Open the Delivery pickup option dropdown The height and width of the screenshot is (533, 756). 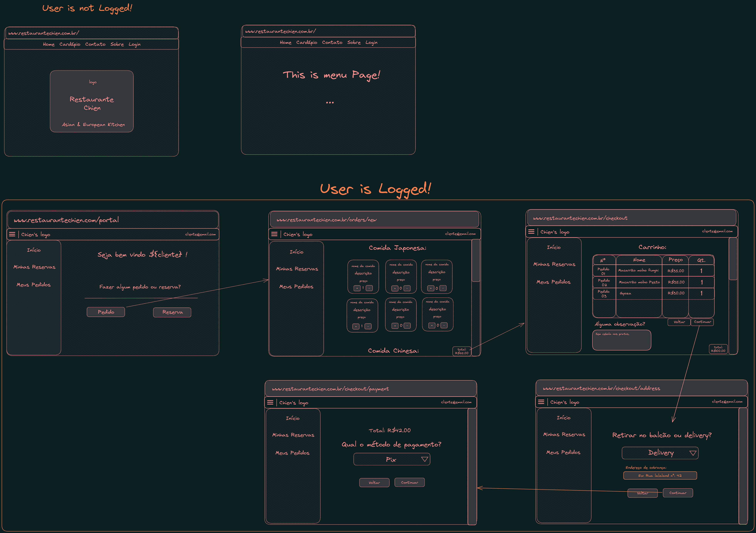[x=693, y=453]
